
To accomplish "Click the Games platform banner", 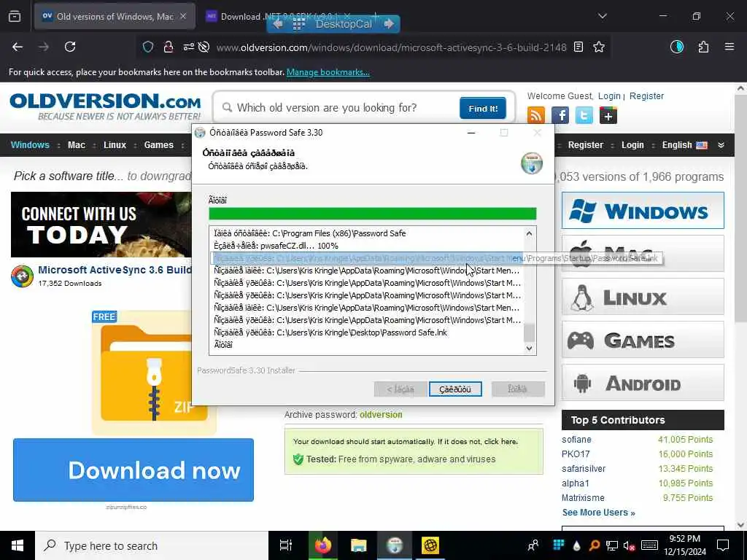I will (643, 340).
